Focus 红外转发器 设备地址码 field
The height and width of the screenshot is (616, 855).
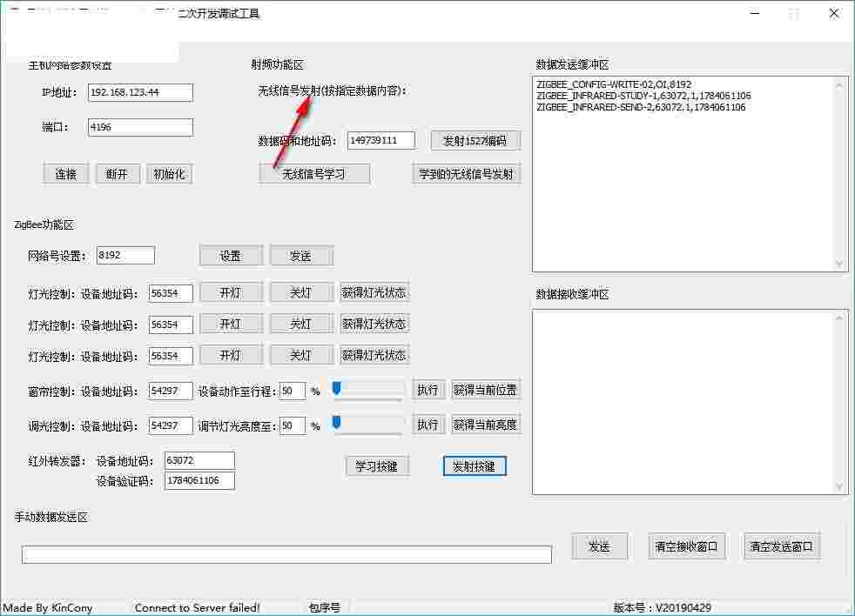(x=199, y=460)
